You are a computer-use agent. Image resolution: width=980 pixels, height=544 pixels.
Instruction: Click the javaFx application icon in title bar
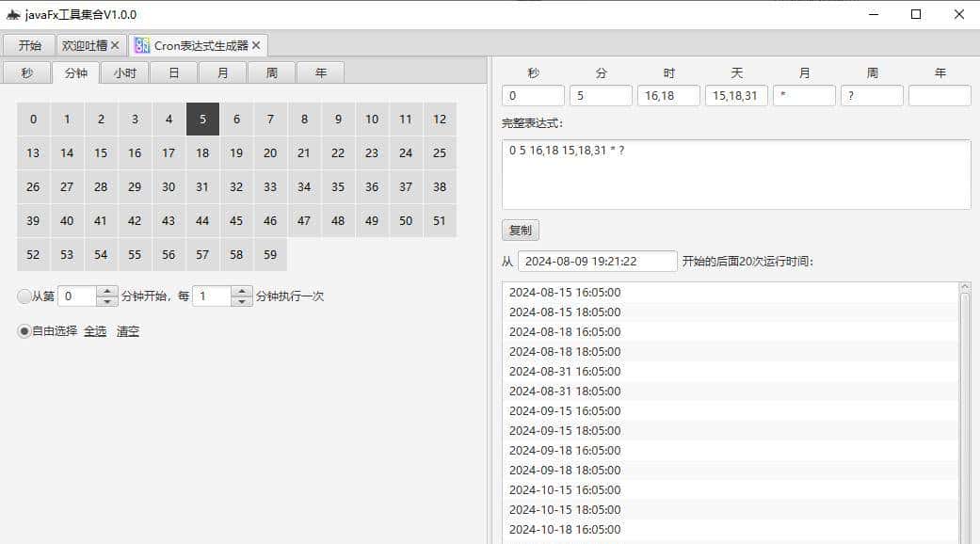pyautogui.click(x=13, y=14)
